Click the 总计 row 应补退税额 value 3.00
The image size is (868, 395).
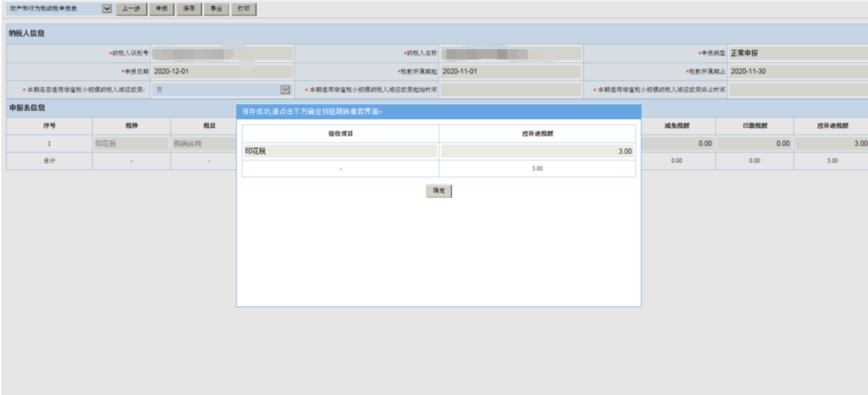point(832,161)
